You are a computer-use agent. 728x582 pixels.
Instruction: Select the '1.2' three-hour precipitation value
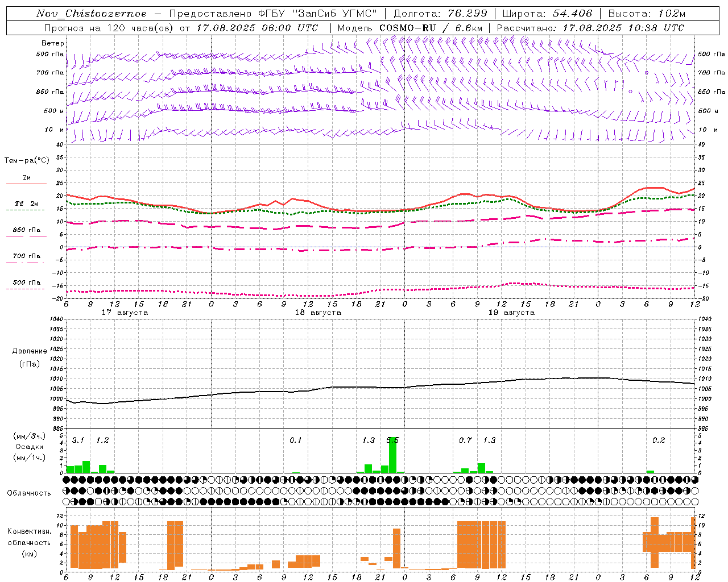(x=102, y=440)
